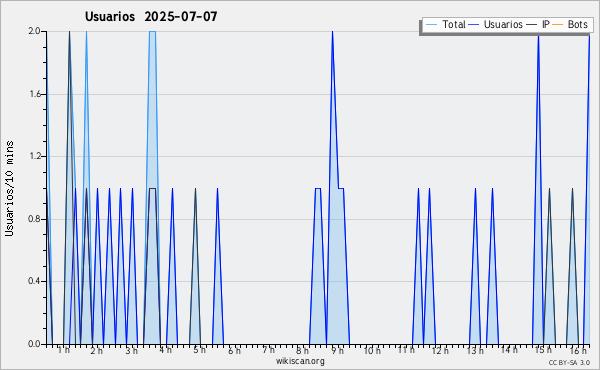Viewport: 600px width, 370px height.
Task: Click the x-axis label '8 h'
Action: [x=302, y=350]
